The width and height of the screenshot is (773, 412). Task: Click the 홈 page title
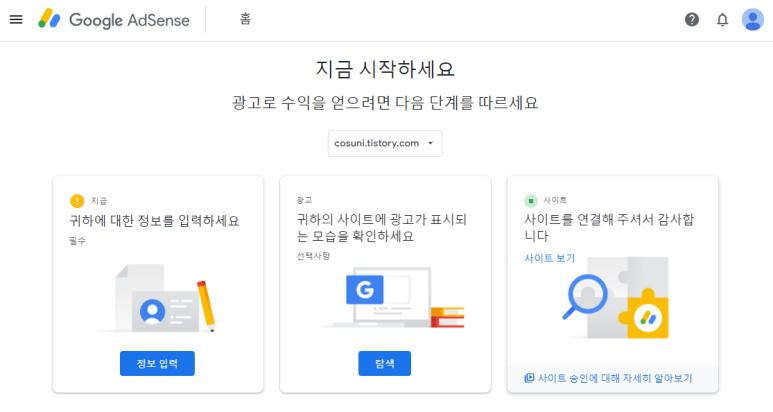(246, 19)
